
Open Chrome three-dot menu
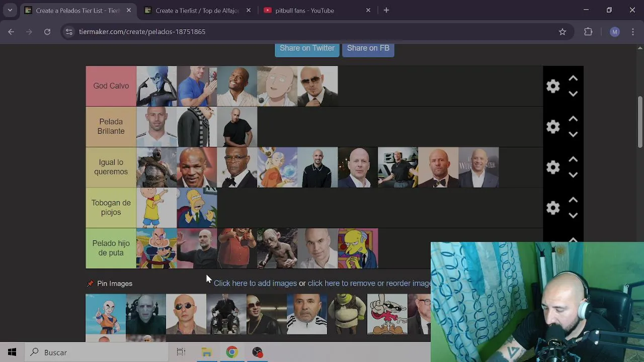point(633,32)
